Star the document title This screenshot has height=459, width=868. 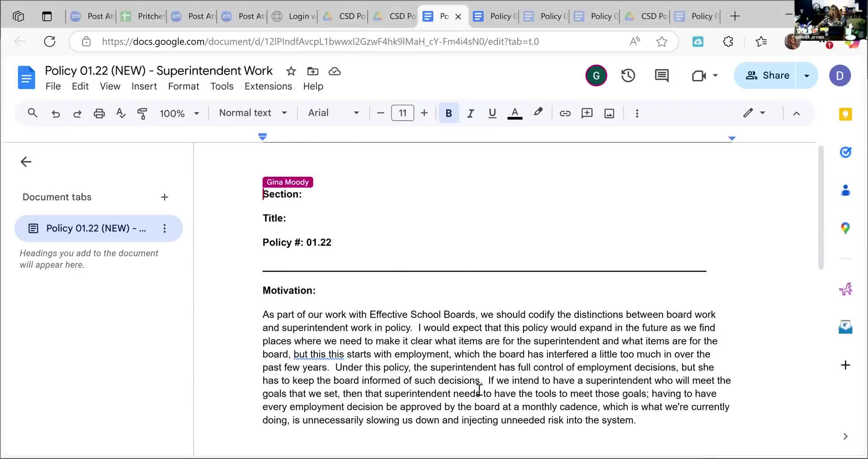(291, 71)
